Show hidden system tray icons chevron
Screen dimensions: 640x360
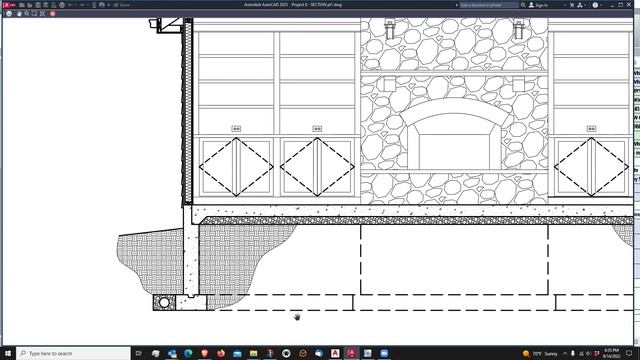click(x=565, y=353)
